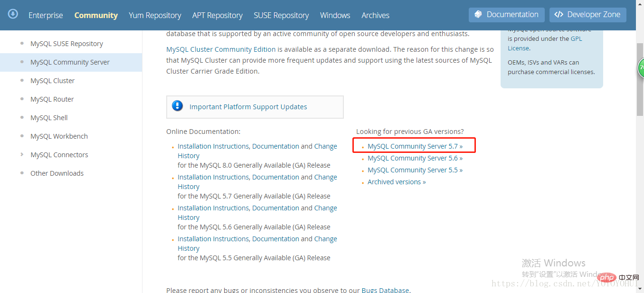This screenshot has width=644, height=293.
Task: Open the SUSE Repository tab
Action: 281,15
